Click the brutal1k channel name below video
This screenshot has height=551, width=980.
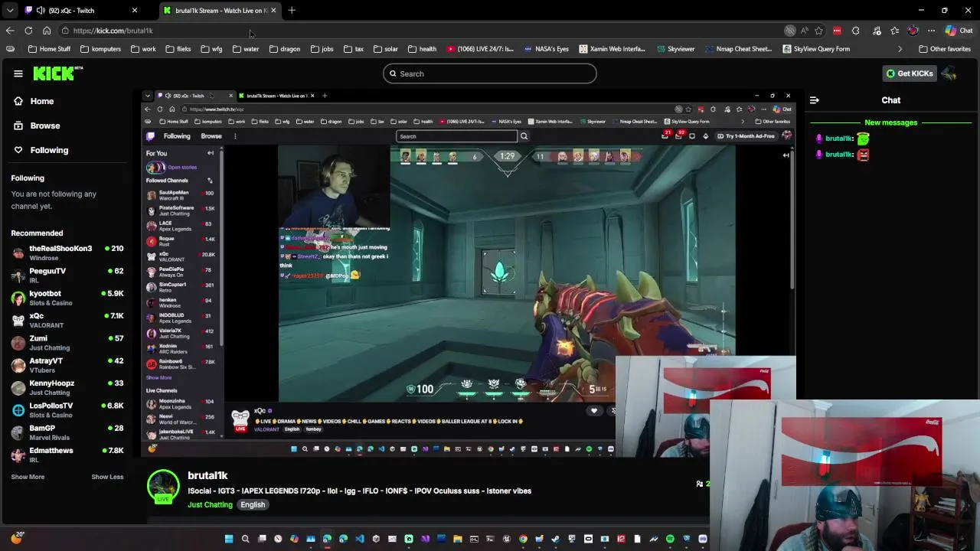207,476
